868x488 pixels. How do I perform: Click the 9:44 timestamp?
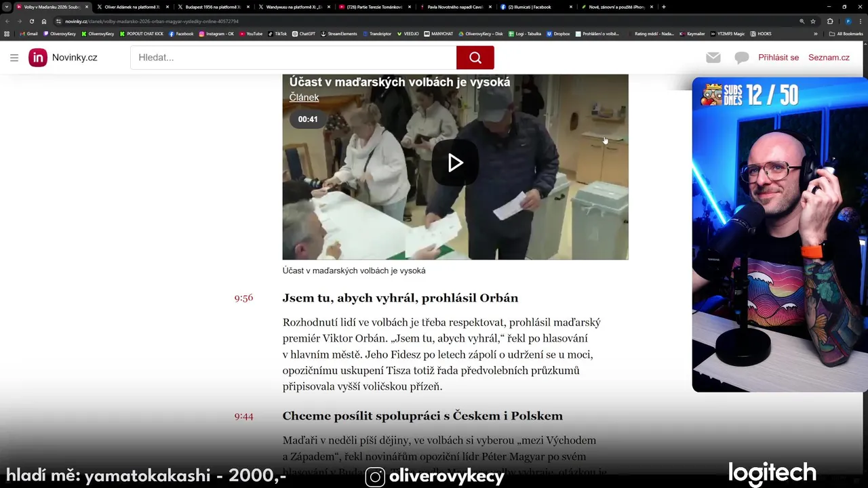pyautogui.click(x=243, y=416)
